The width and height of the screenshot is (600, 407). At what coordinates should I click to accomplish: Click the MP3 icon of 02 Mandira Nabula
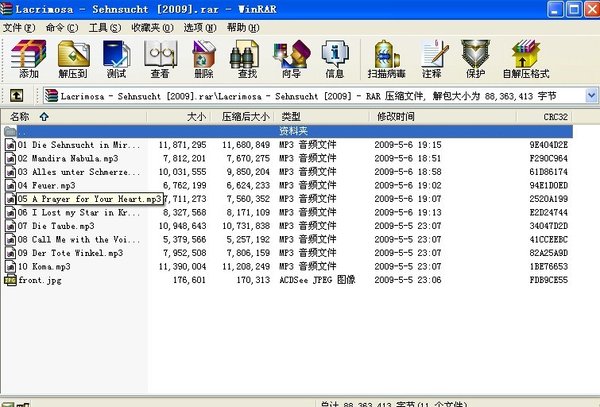tap(10, 158)
